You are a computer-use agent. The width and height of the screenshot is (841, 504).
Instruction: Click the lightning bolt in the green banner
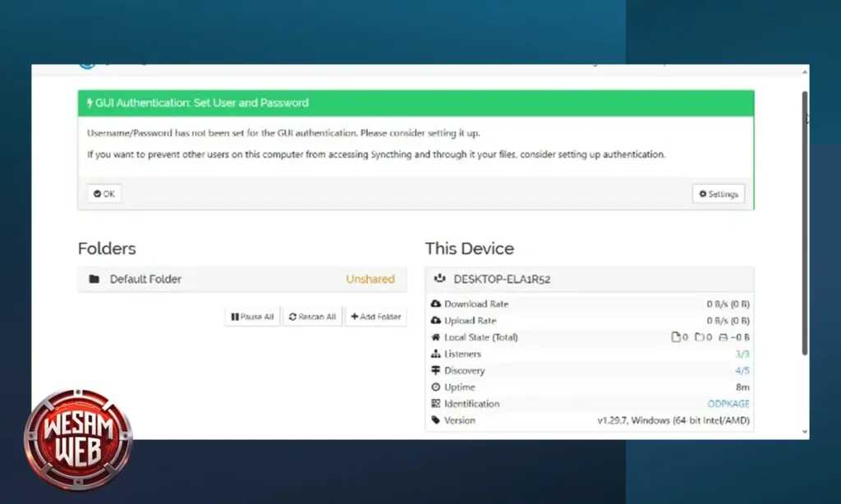pos(89,103)
